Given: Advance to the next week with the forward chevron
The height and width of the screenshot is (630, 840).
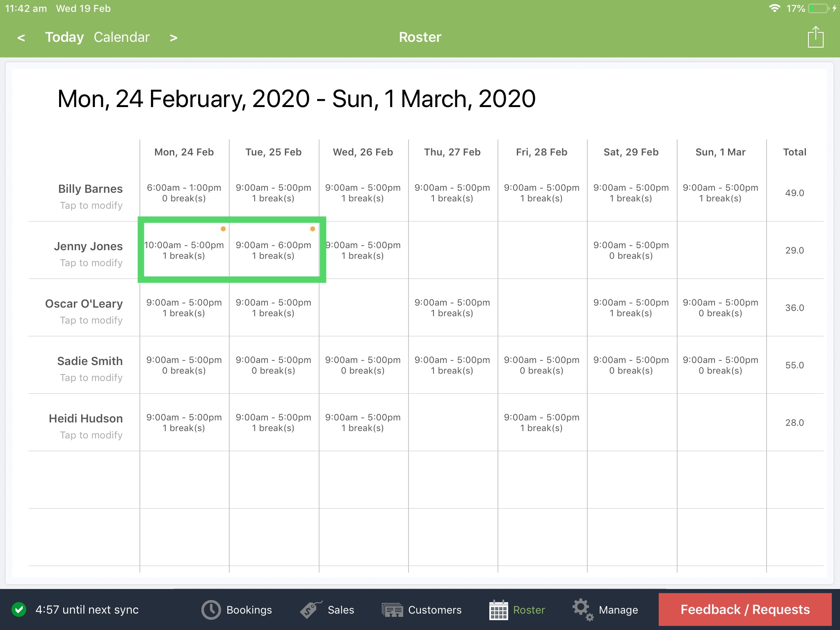Looking at the screenshot, I should click(x=173, y=38).
